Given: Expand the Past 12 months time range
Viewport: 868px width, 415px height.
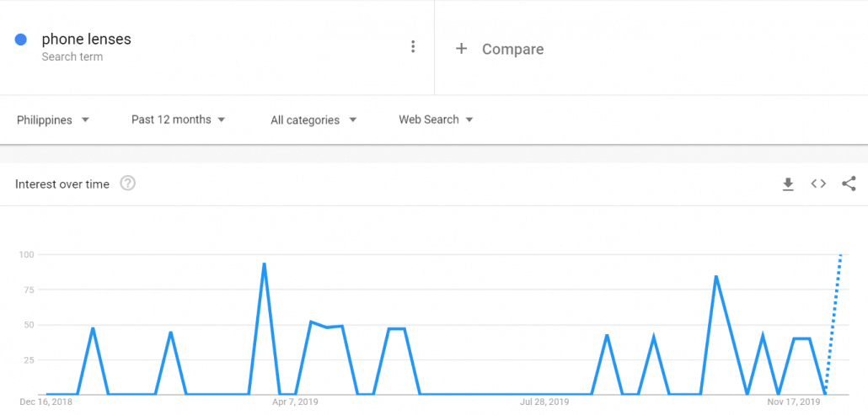Looking at the screenshot, I should tap(178, 120).
